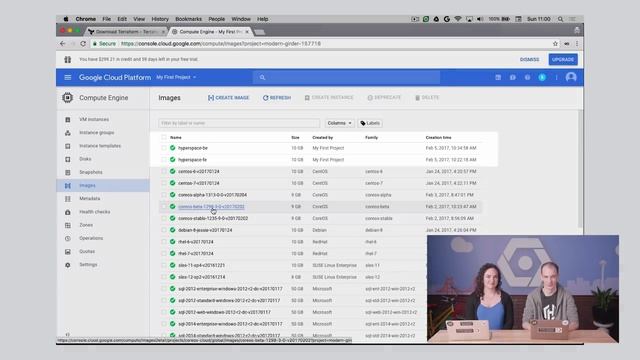The image size is (640, 360).
Task: Click the Health checks sidebar icon
Action: coord(68,212)
